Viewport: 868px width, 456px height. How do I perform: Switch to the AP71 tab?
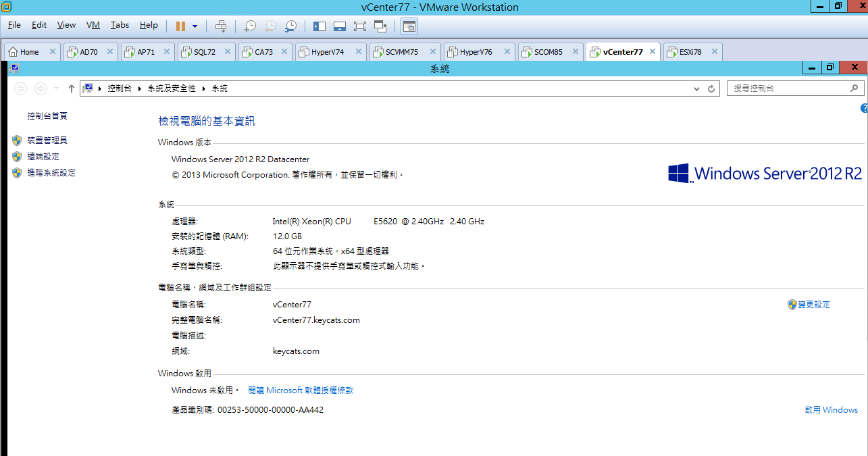coord(147,52)
